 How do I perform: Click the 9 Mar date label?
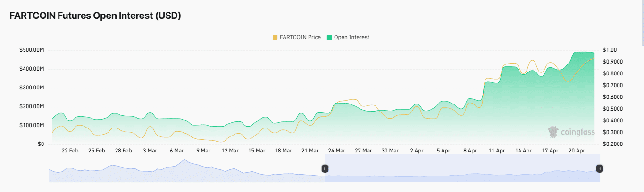tap(203, 151)
